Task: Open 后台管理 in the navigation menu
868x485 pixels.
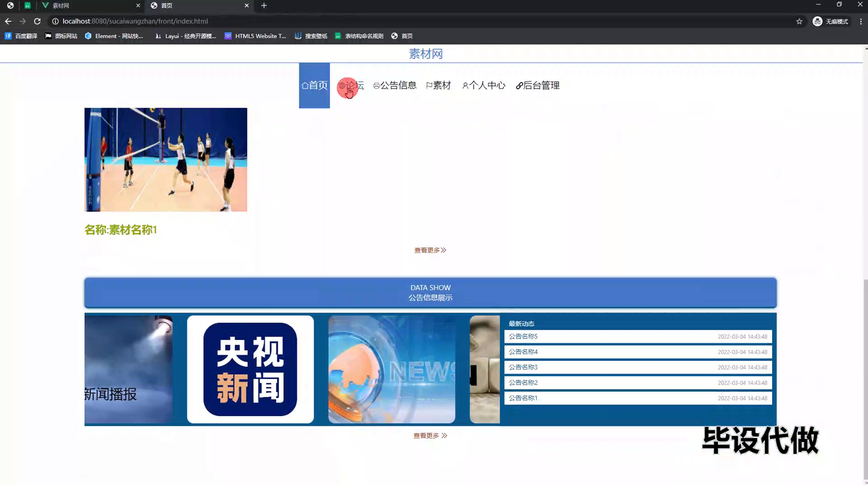Action: tap(538, 85)
